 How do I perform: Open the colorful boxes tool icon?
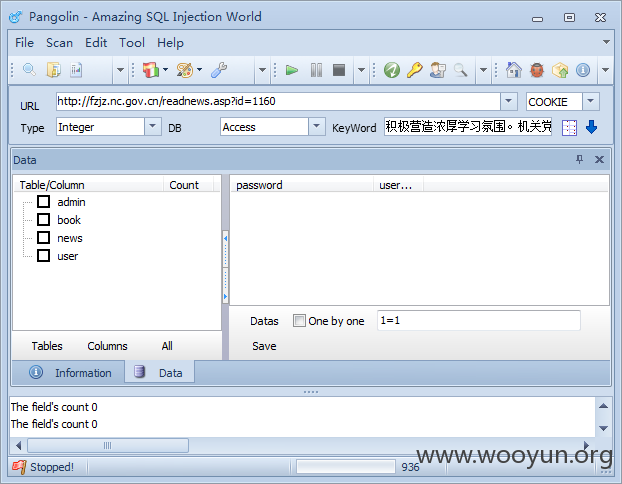click(151, 70)
